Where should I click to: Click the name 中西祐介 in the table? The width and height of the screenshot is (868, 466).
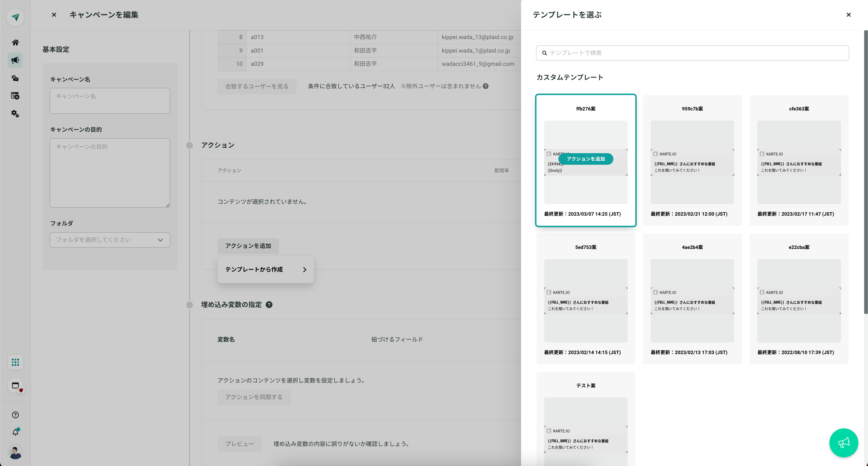coord(365,37)
